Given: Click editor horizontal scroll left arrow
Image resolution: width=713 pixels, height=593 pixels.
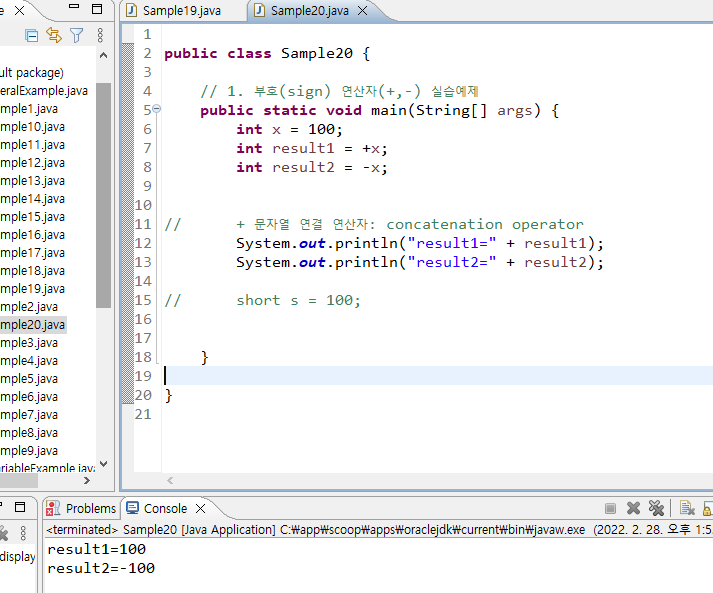Looking at the screenshot, I should [170, 480].
